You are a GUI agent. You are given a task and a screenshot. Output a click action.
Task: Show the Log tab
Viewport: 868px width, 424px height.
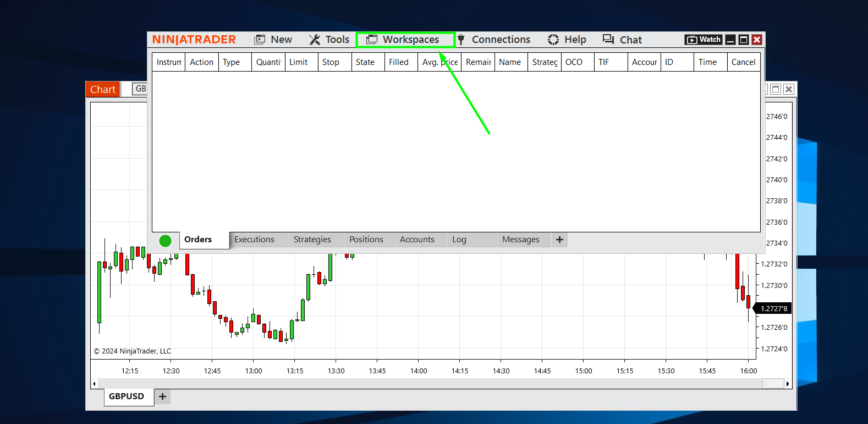pos(459,240)
